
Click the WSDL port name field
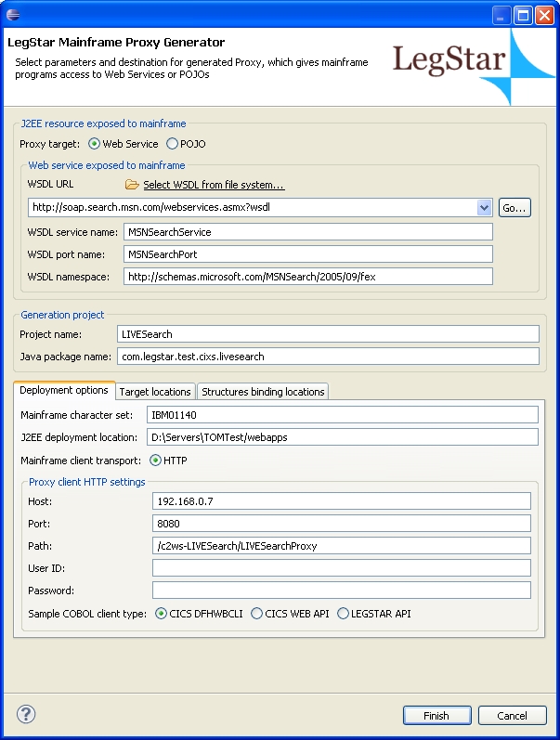point(307,253)
